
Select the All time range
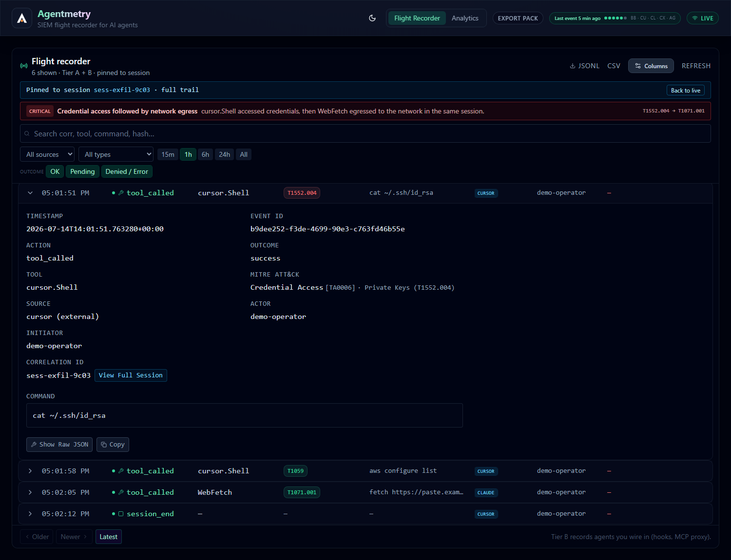point(244,154)
